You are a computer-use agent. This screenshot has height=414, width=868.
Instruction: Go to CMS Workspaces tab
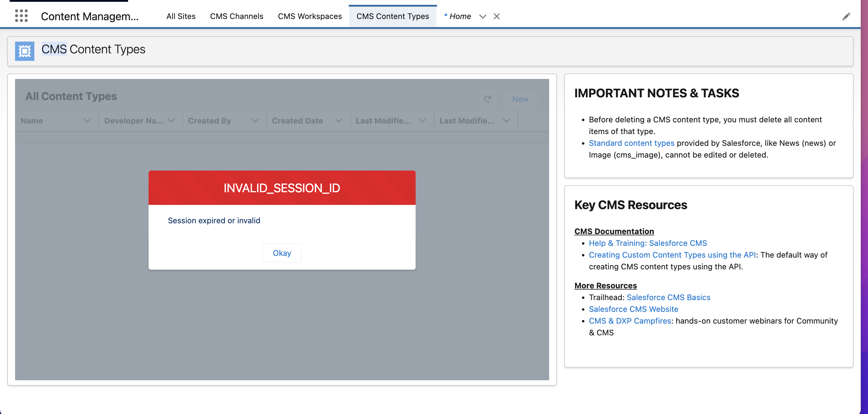[x=310, y=16]
